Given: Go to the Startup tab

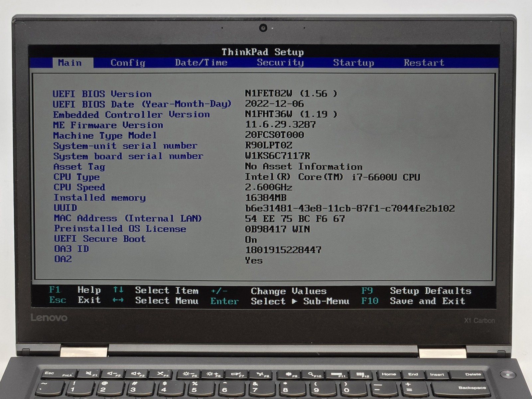Looking at the screenshot, I should pyautogui.click(x=353, y=63).
